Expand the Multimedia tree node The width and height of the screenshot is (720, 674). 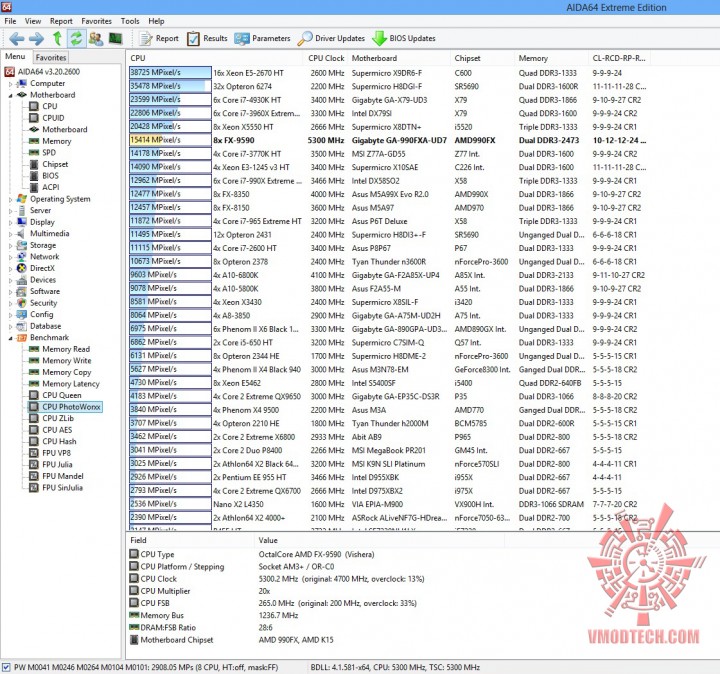[11, 234]
